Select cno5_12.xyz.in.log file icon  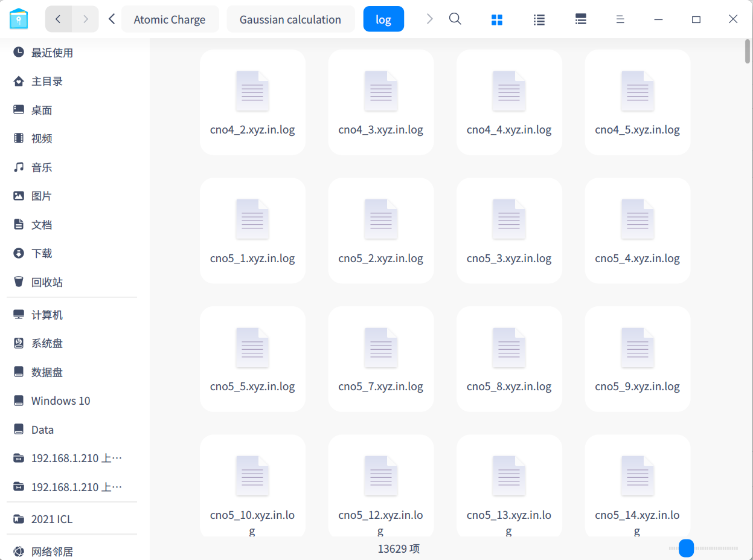[x=381, y=476]
